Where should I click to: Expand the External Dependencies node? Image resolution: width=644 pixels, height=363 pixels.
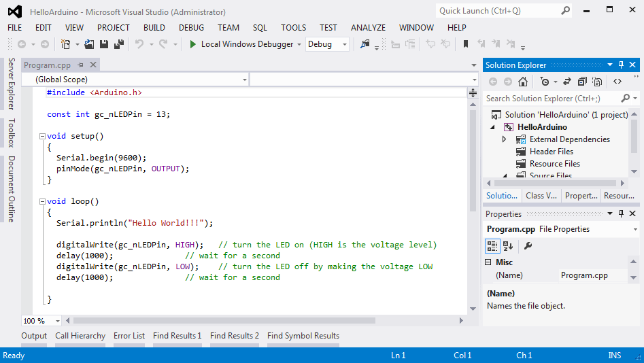coord(504,139)
